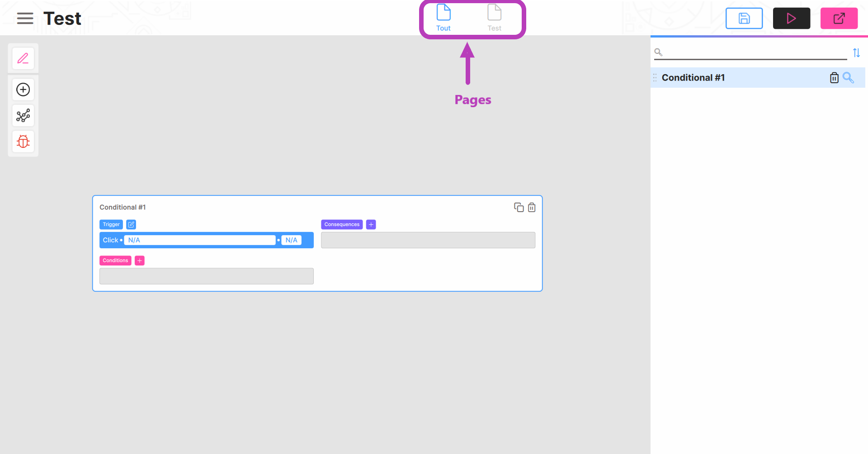Click the search field in right panel

(x=754, y=53)
